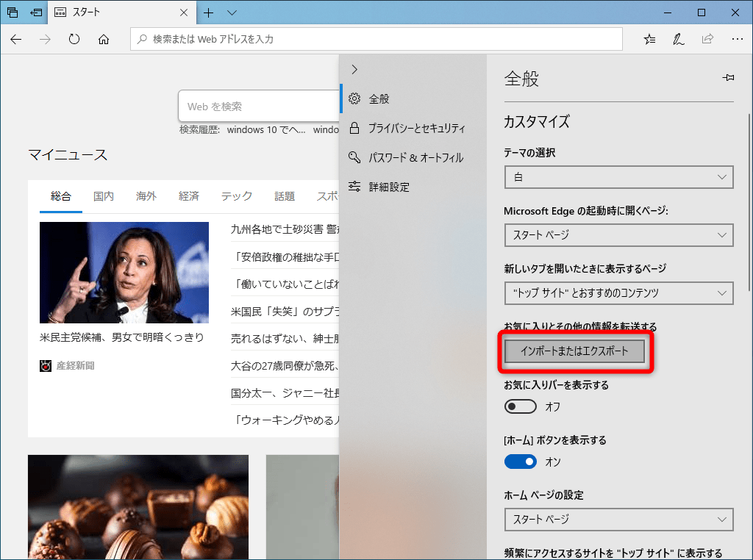This screenshot has width=753, height=560.
Task: Click the Home button icon
Action: (x=103, y=40)
